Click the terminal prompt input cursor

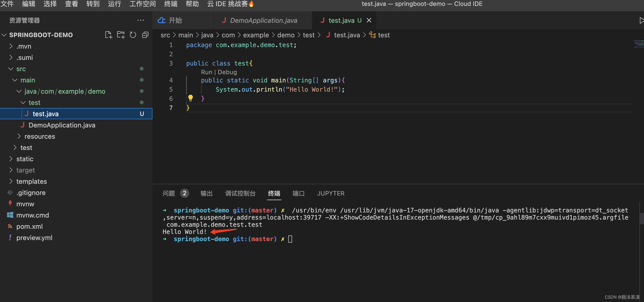290,239
